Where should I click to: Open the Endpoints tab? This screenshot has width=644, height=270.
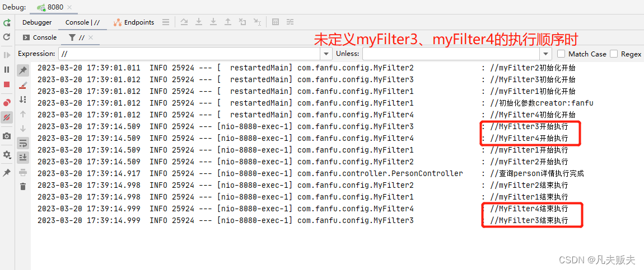coord(134,22)
